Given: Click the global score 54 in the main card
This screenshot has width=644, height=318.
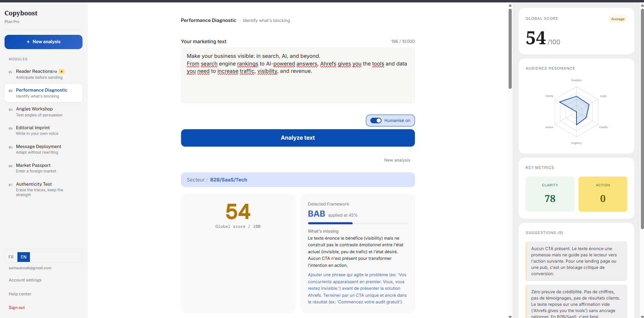Looking at the screenshot, I should (238, 211).
